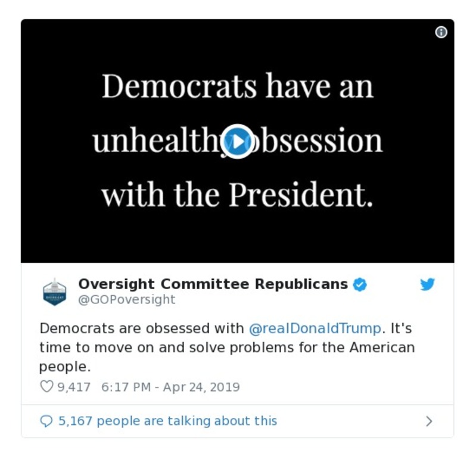Open the Oversight Committee profile avatar
This screenshot has width=476, height=459.
[x=55, y=291]
